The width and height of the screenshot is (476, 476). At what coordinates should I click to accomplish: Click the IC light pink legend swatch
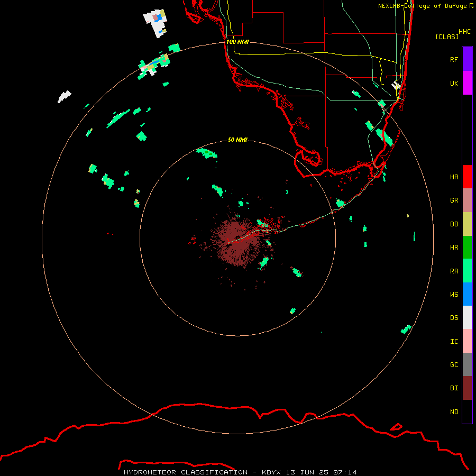(x=467, y=341)
